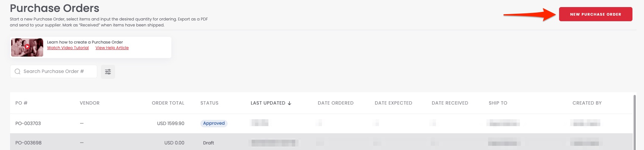Click the filter options icon
644x150 pixels.
click(x=108, y=72)
